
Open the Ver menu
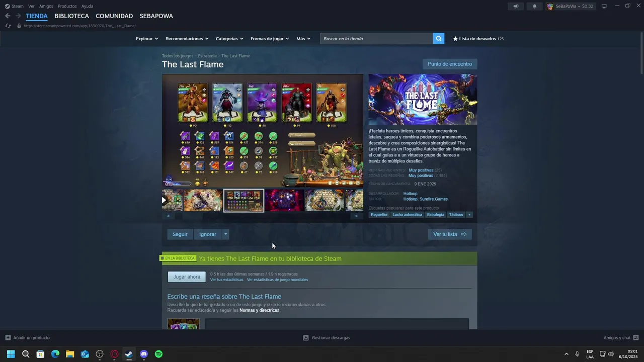[31, 6]
